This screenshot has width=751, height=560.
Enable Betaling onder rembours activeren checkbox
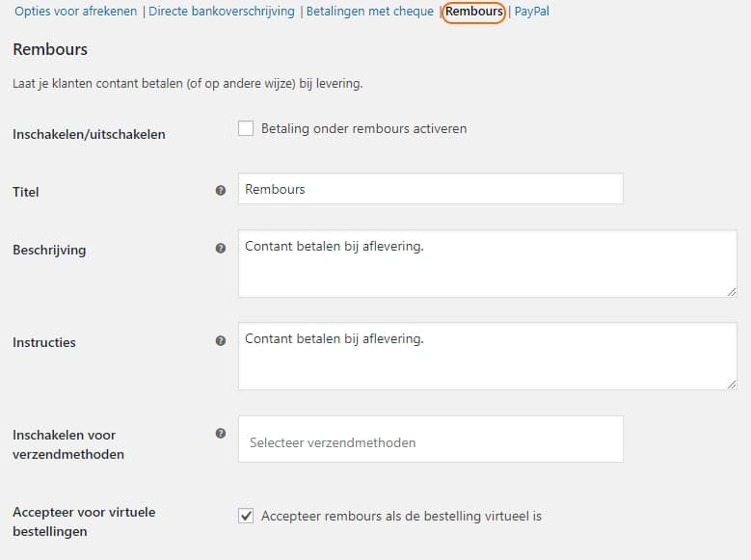click(246, 128)
